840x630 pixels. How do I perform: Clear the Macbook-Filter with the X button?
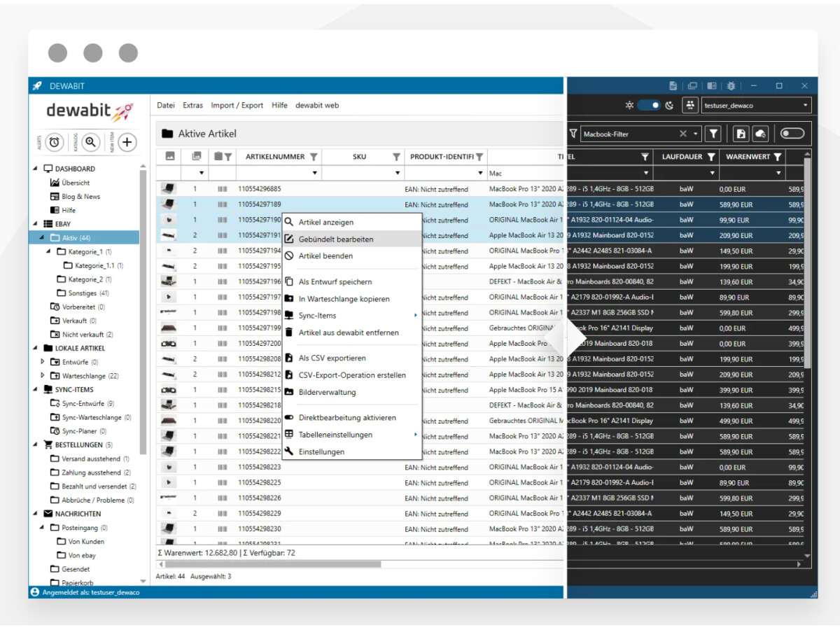click(x=683, y=134)
